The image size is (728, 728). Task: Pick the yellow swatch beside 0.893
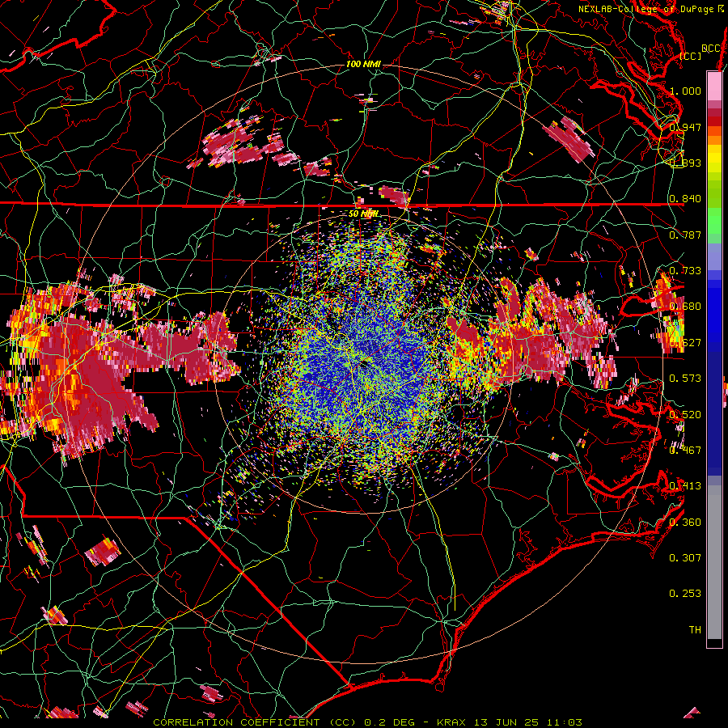point(714,159)
